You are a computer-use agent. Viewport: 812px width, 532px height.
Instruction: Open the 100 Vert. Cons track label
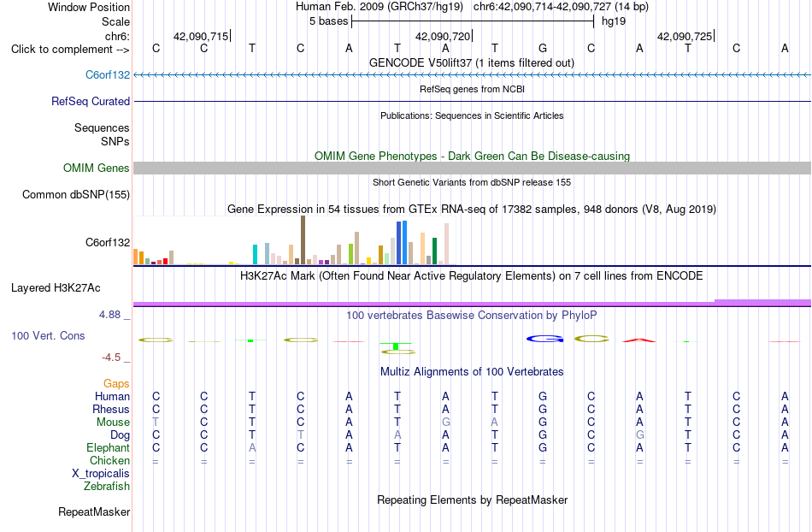[48, 335]
